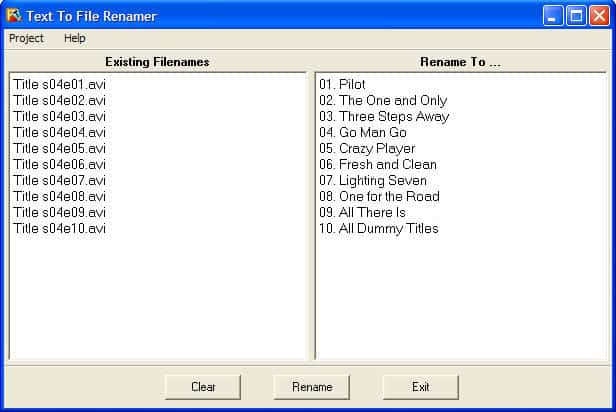Minimize the Text To File Renamer window
The image size is (616, 412).
click(553, 16)
